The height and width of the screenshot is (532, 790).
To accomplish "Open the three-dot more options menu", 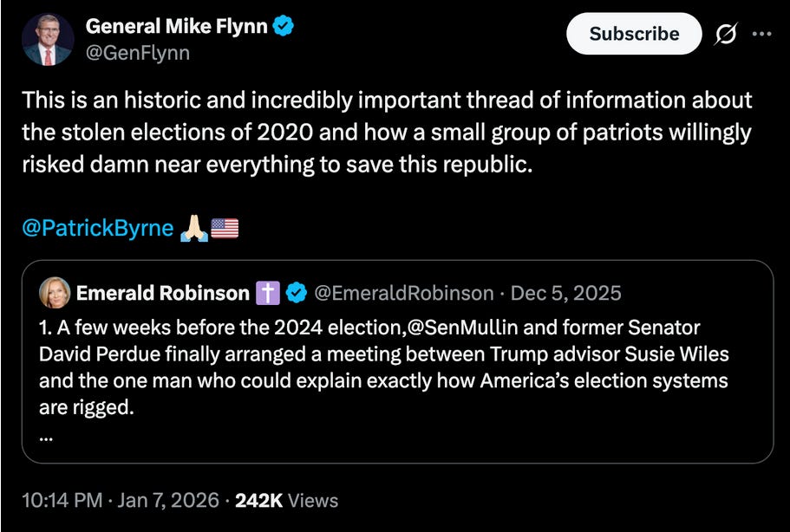I will pyautogui.click(x=761, y=33).
